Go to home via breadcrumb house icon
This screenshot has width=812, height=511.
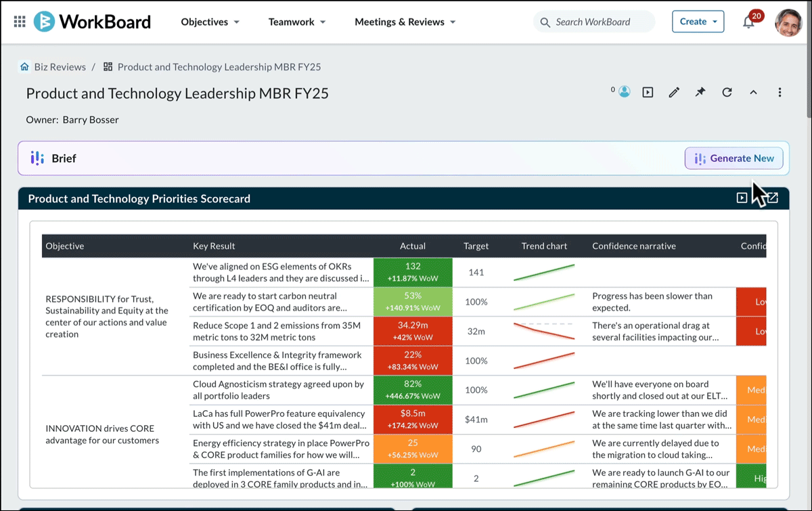pos(24,67)
